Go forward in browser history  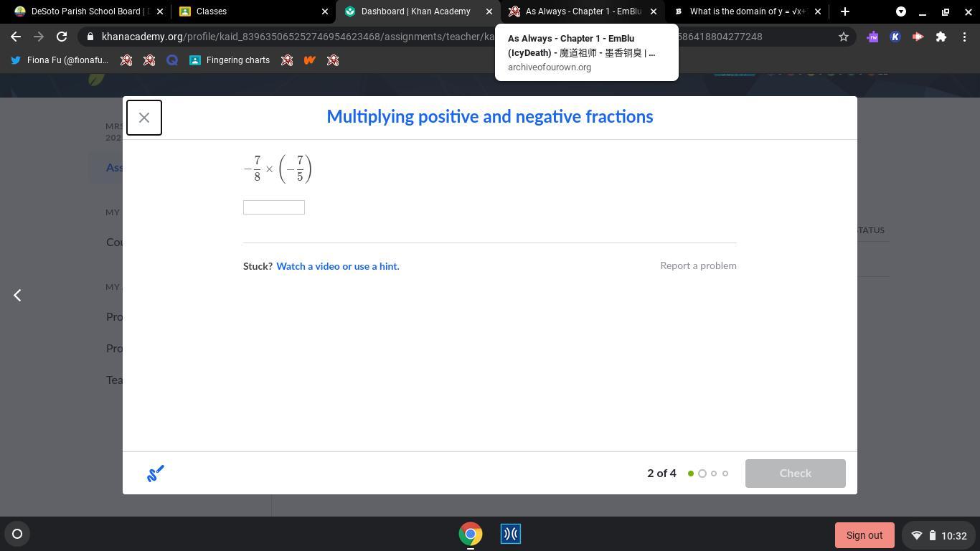click(x=39, y=37)
